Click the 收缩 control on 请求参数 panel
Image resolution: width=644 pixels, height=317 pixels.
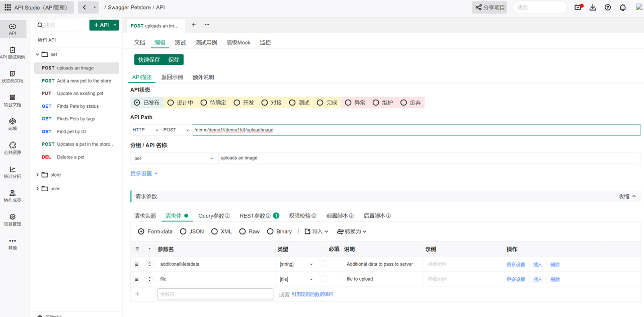[627, 196]
